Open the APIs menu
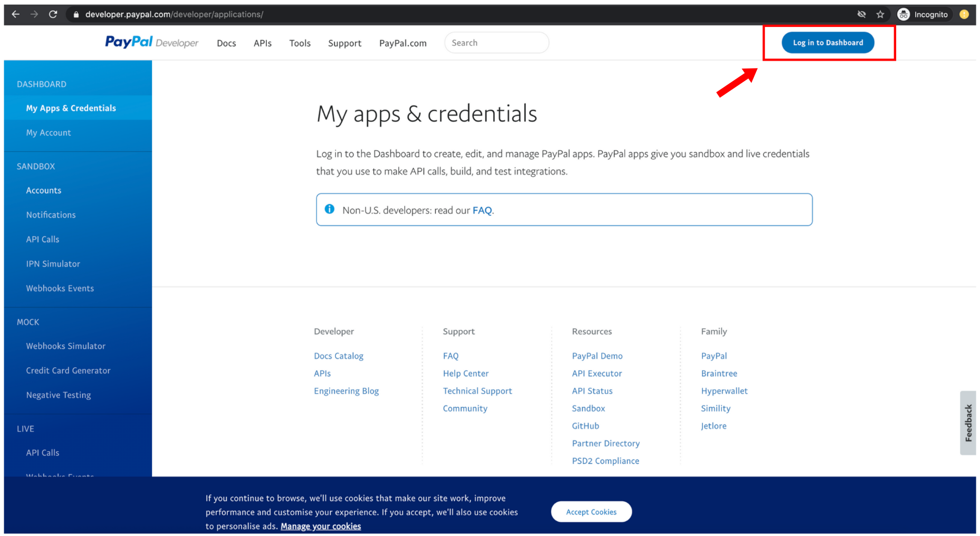Viewport: 980px width, 536px height. point(263,43)
